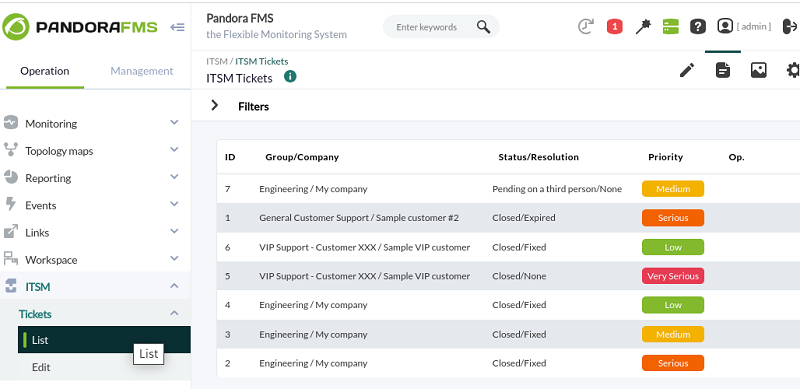800x389 pixels.
Task: Click the pencil edit icon in header
Action: point(687,70)
